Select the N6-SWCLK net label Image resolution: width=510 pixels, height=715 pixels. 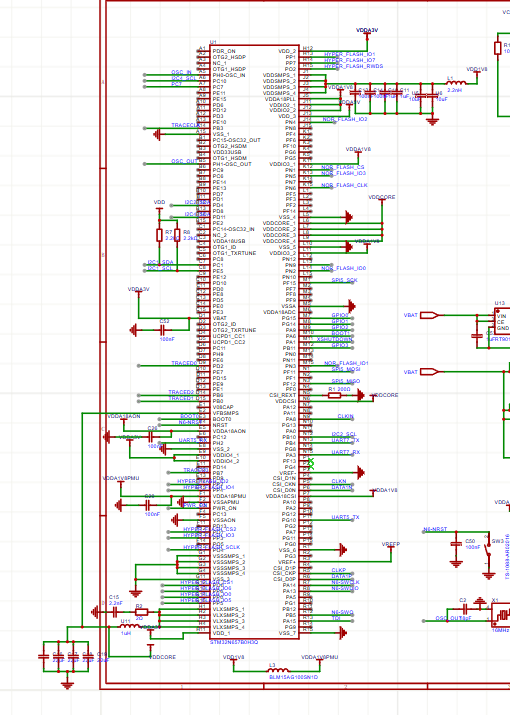[345, 582]
